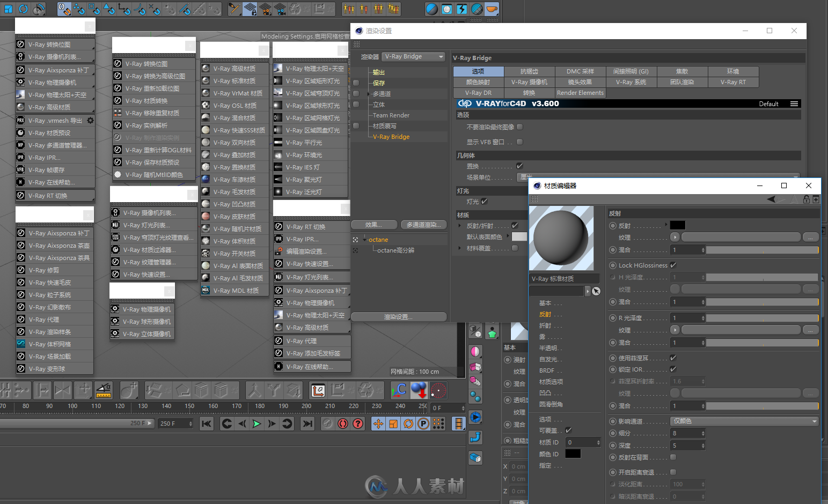Switch to the Render Elements tab
828x504 pixels.
click(580, 93)
